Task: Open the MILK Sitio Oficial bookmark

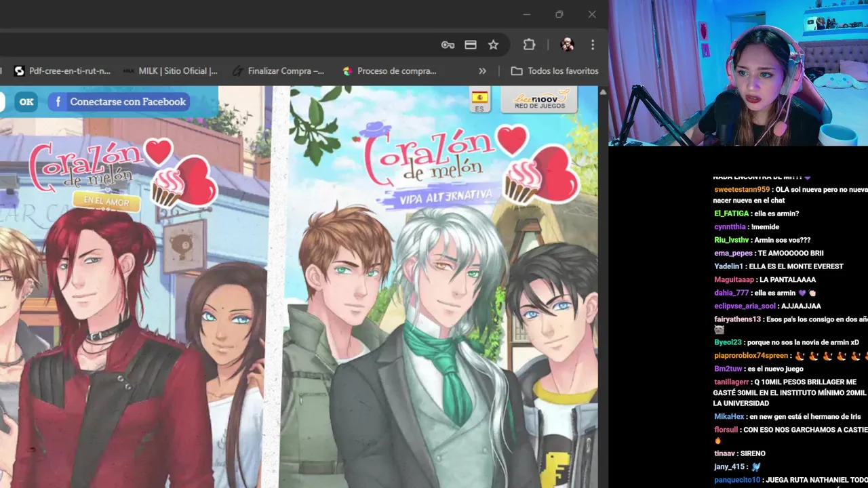Action: click(171, 70)
